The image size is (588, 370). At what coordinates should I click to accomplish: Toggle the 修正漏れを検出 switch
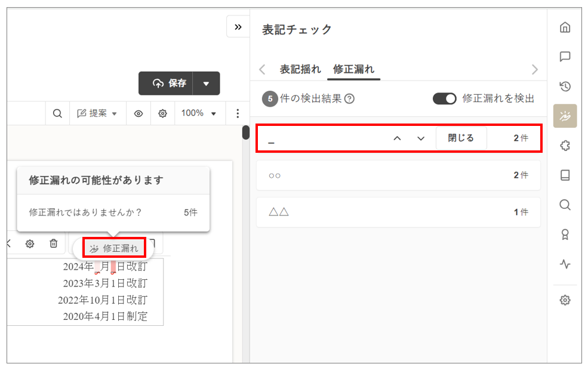pyautogui.click(x=444, y=98)
